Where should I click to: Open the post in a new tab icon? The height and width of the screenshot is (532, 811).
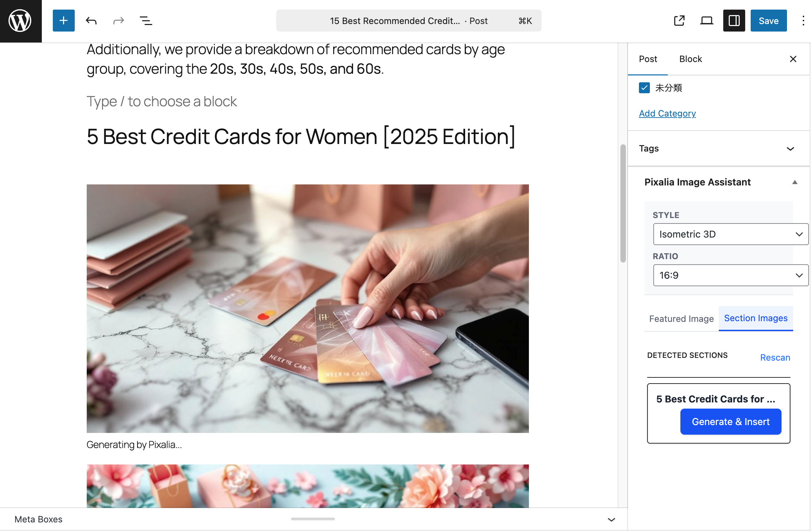pyautogui.click(x=679, y=21)
